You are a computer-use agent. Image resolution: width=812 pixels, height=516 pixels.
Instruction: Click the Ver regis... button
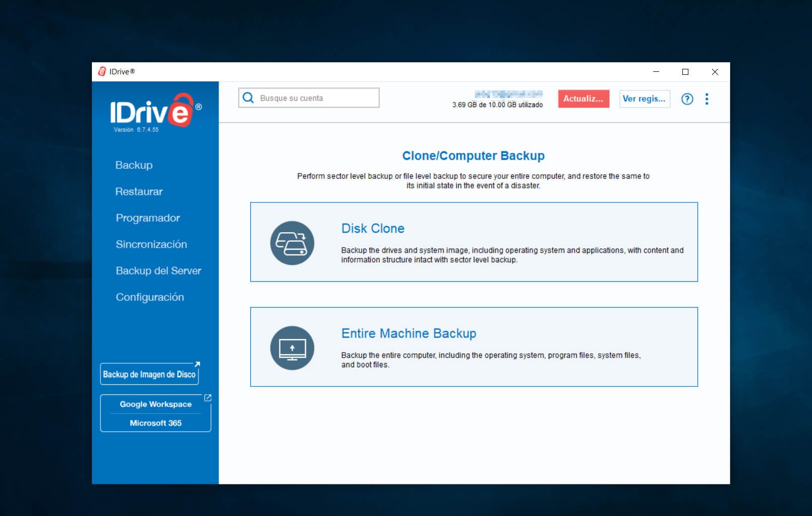(644, 98)
